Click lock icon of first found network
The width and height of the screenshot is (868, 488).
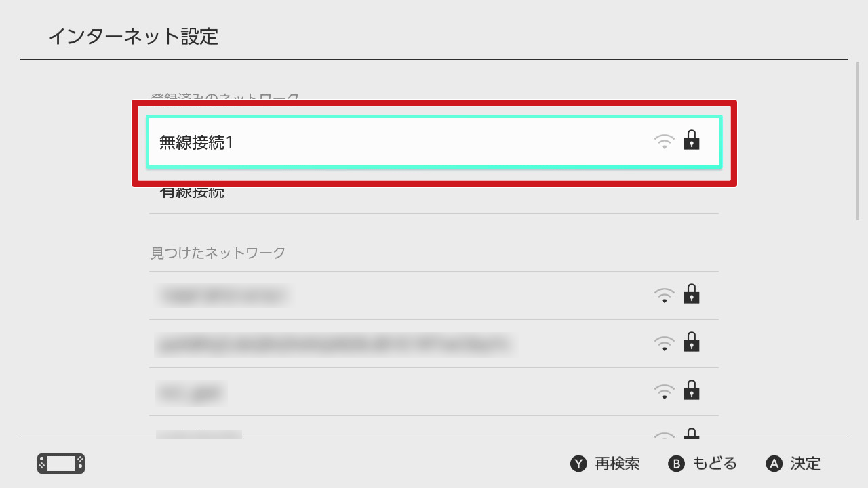pos(691,293)
